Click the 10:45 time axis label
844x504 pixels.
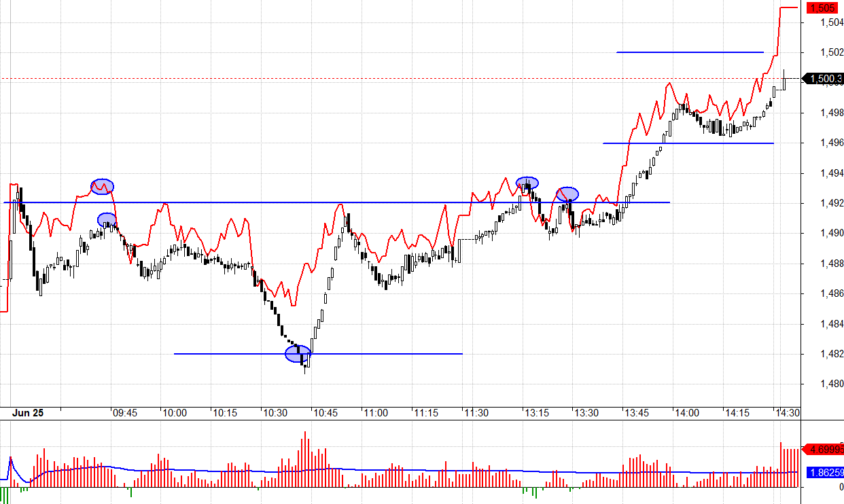click(325, 413)
